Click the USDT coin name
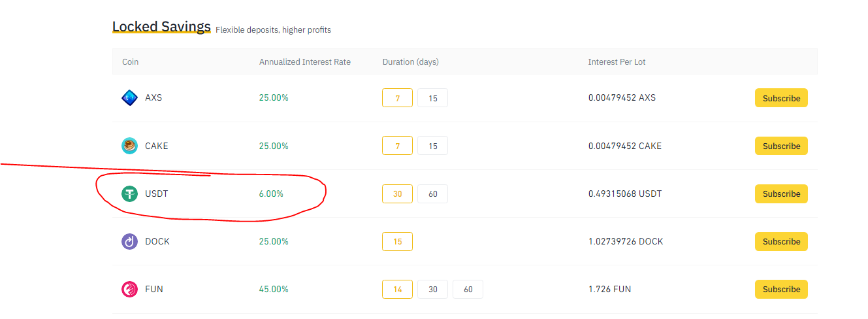The width and height of the screenshot is (868, 319). [157, 193]
